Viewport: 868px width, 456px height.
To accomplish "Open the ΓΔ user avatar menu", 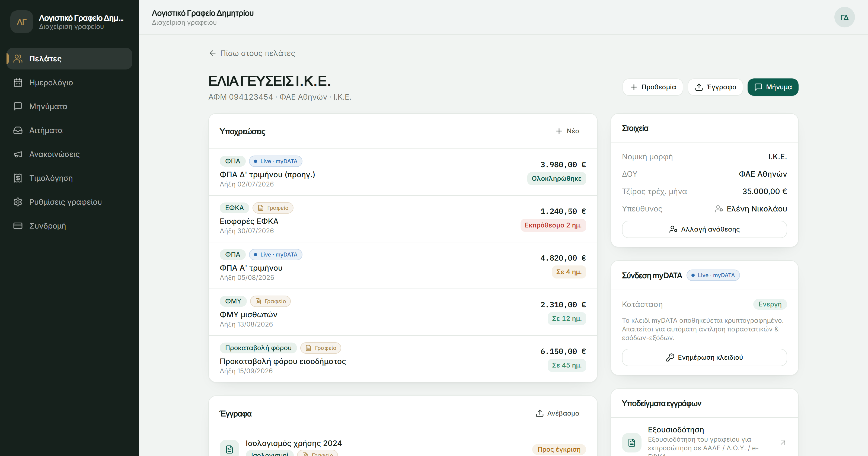I will tap(844, 17).
